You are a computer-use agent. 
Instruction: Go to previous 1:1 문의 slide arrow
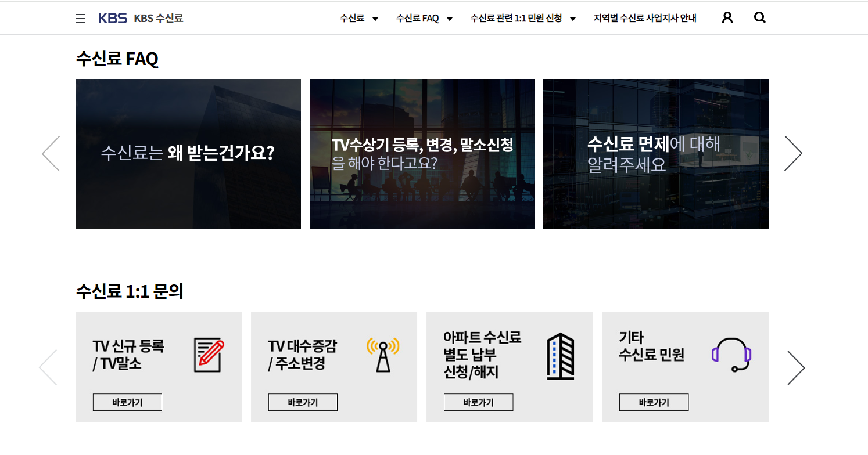click(x=48, y=367)
